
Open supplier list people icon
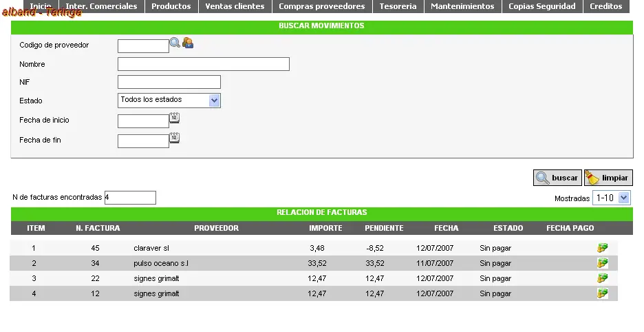click(x=188, y=43)
